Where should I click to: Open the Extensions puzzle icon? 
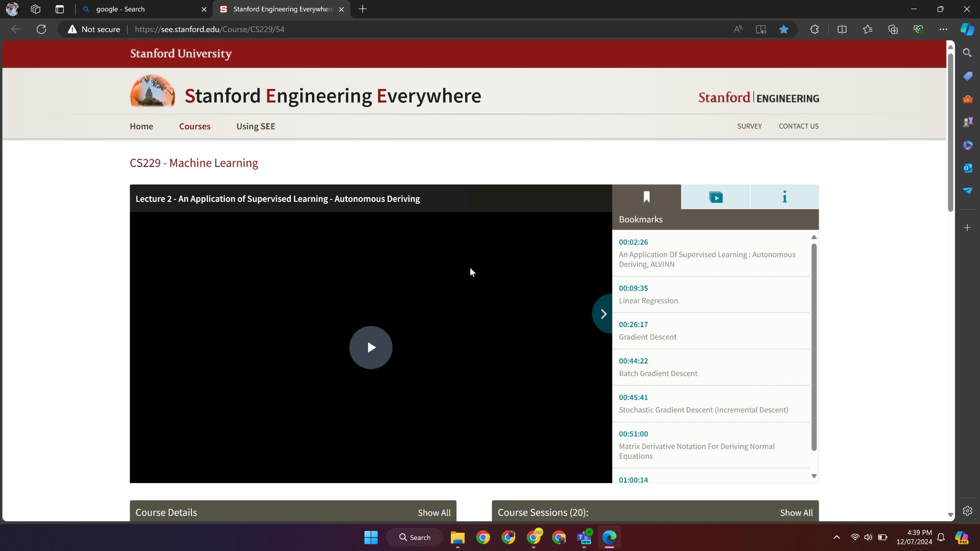click(x=814, y=29)
